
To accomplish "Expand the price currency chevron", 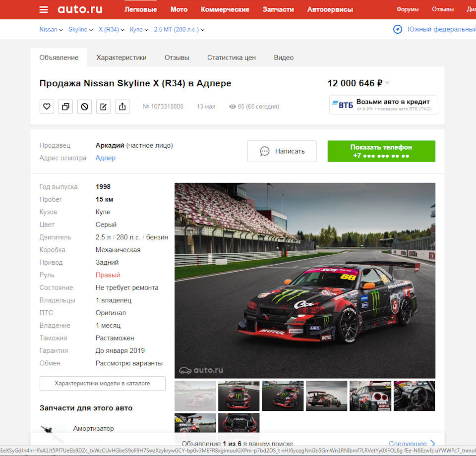I will coord(387,83).
